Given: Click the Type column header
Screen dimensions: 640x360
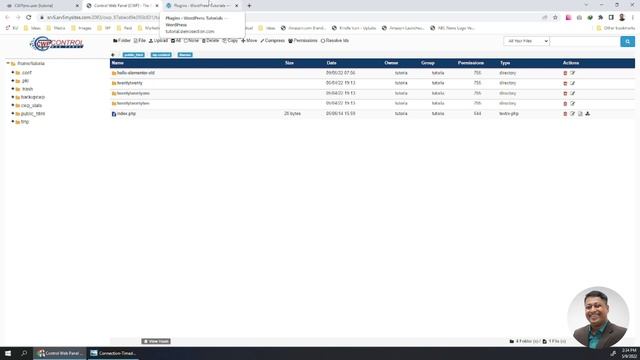Looking at the screenshot, I should 505,63.
